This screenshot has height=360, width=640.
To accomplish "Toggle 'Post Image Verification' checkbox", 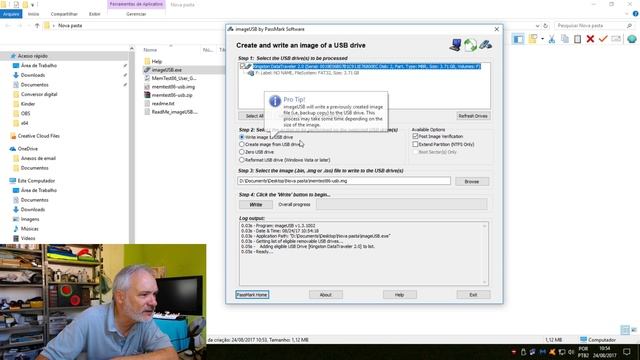I will [415, 136].
